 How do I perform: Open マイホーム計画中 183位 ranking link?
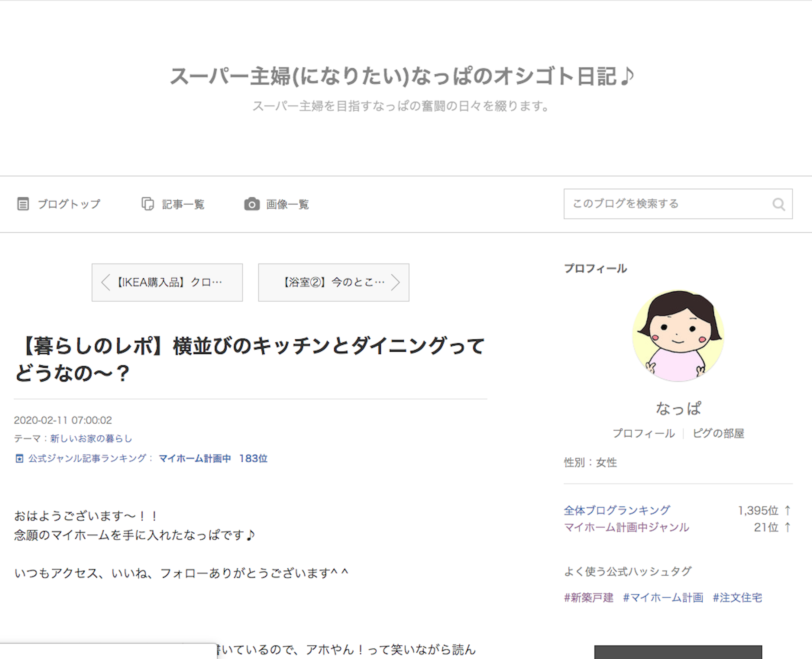(x=213, y=459)
